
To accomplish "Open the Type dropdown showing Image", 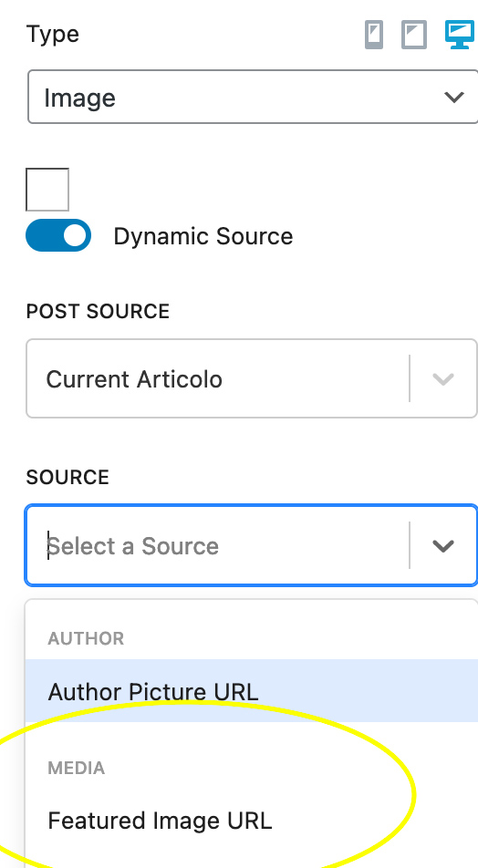I will tap(253, 97).
